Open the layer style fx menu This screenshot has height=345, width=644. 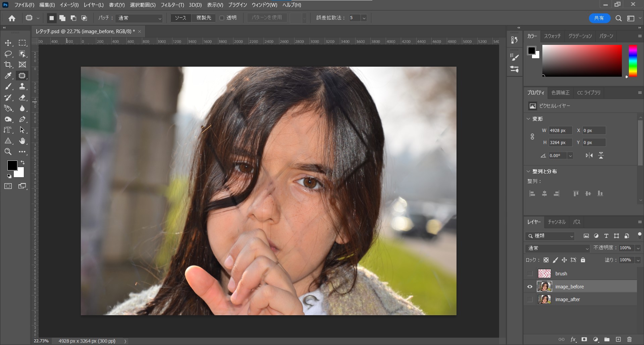pos(573,339)
